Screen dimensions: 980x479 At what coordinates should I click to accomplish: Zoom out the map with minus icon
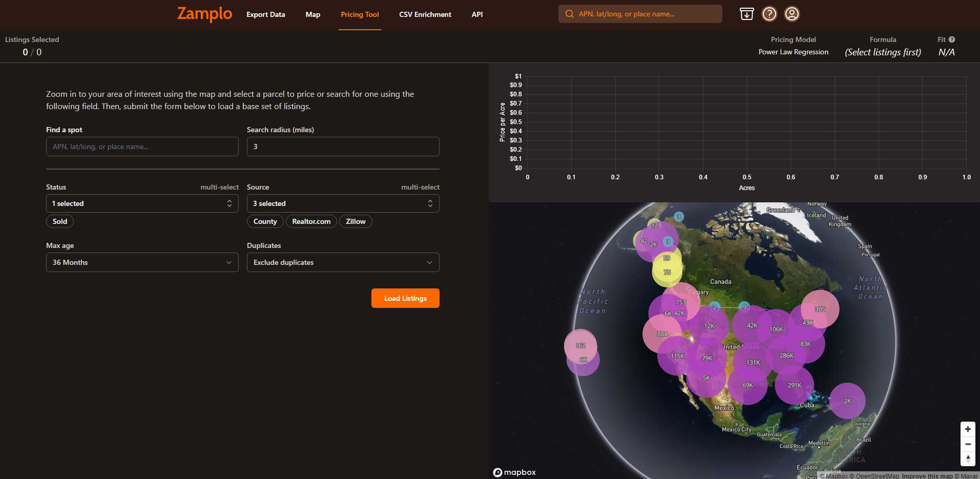[x=967, y=444]
